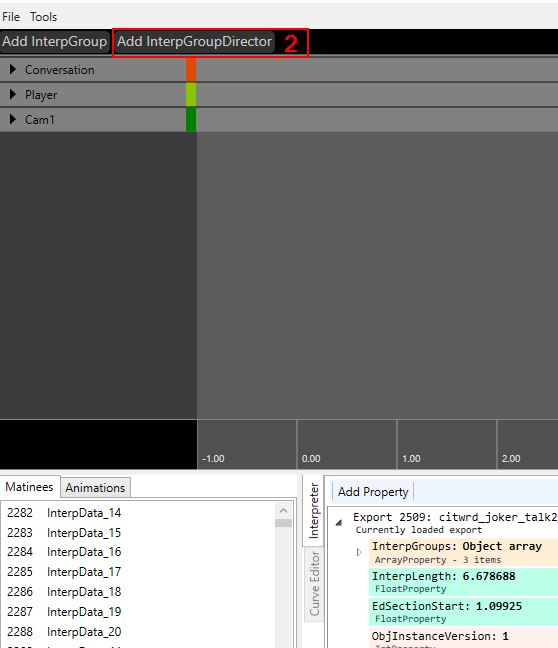Click timeline marker at 1.00

pos(411,459)
